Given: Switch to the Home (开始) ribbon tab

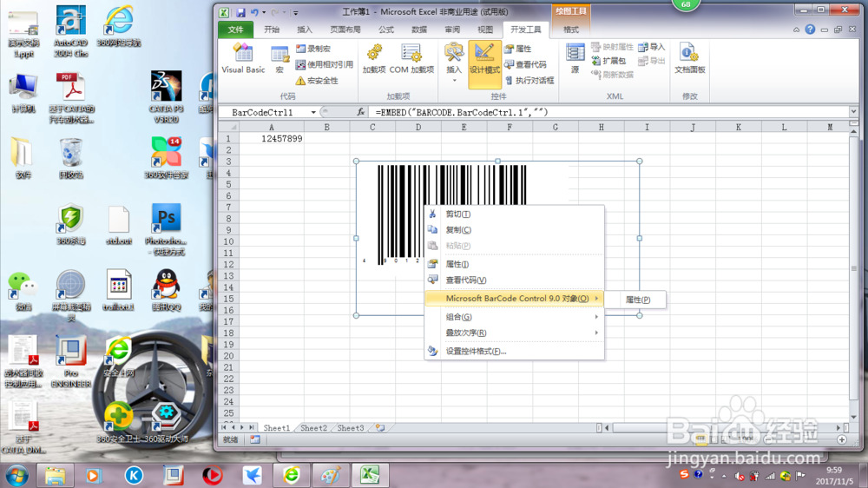Looking at the screenshot, I should (x=271, y=30).
